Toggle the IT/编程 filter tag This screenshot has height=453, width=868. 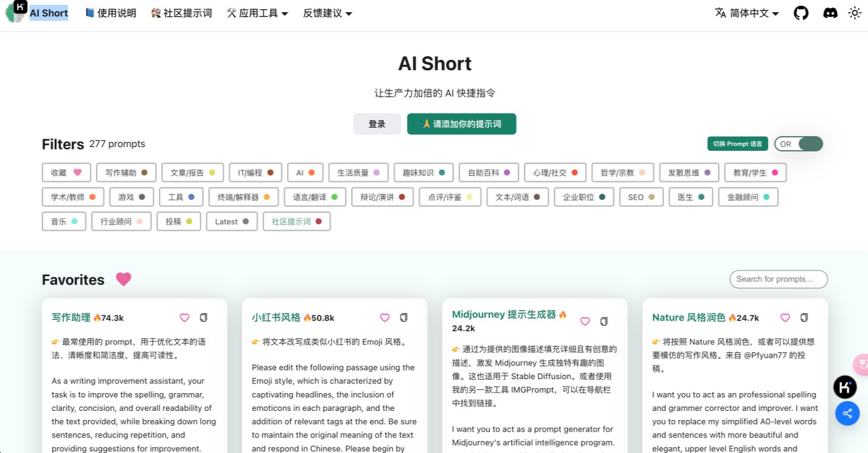(x=256, y=173)
